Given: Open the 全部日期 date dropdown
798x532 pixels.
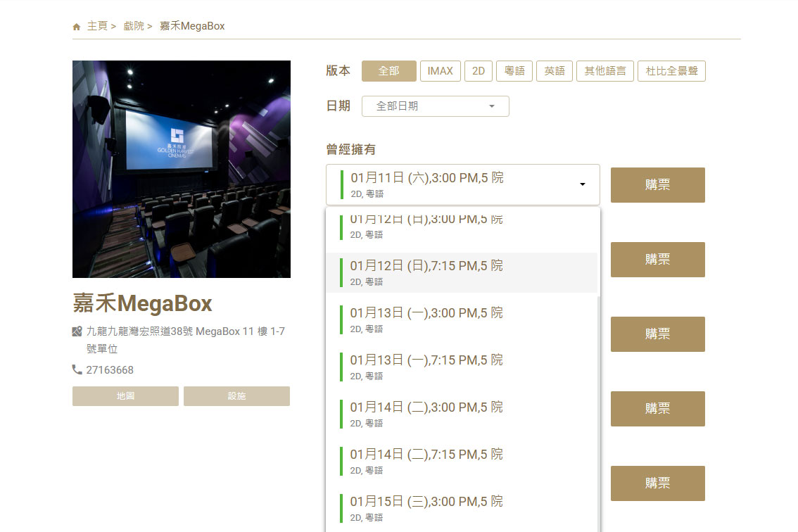Looking at the screenshot, I should (x=435, y=106).
